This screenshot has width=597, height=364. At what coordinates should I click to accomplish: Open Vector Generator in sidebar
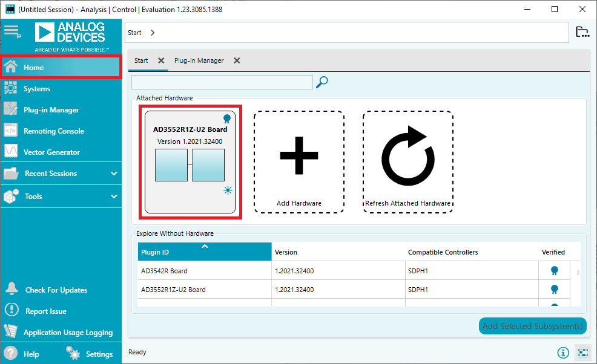[x=51, y=152]
